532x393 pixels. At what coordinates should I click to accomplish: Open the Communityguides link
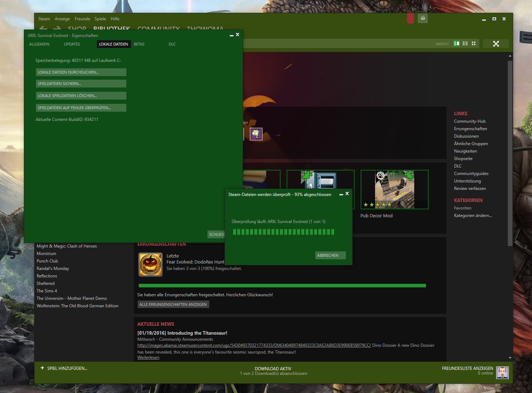pos(471,174)
